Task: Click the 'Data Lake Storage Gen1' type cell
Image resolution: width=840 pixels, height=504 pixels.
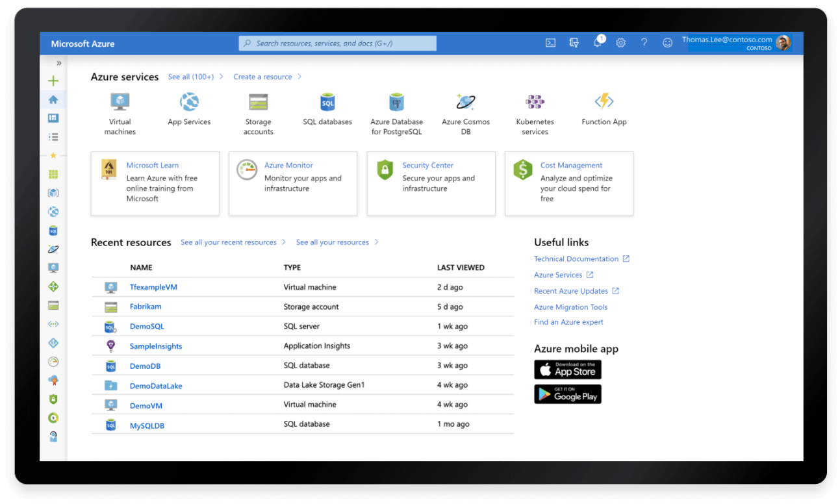Action: click(324, 385)
